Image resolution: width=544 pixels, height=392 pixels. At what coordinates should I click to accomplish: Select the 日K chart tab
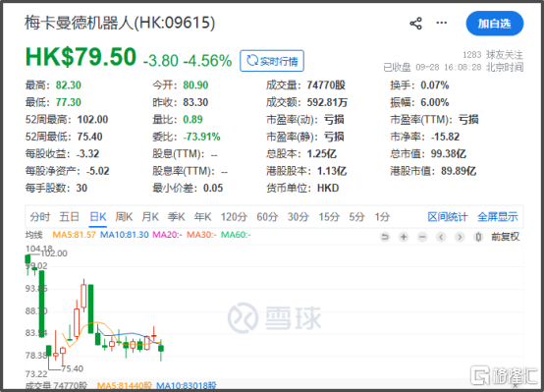coord(98,217)
